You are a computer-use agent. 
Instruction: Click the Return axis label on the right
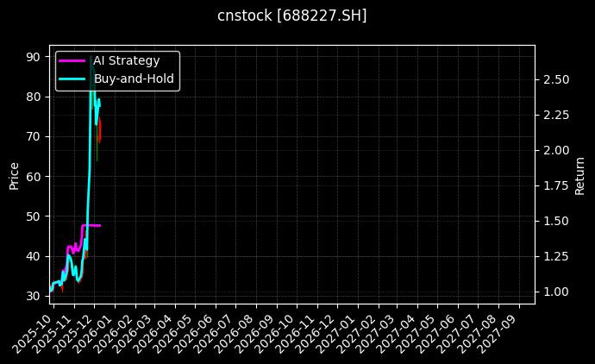pyautogui.click(x=579, y=176)
